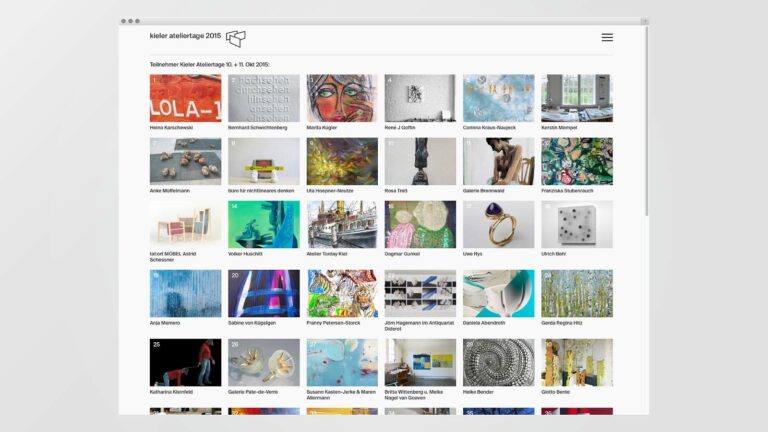Open Franziska Stubenrauch's green painting thumbnail
Screen dimensions: 768x432
pyautogui.click(x=577, y=161)
